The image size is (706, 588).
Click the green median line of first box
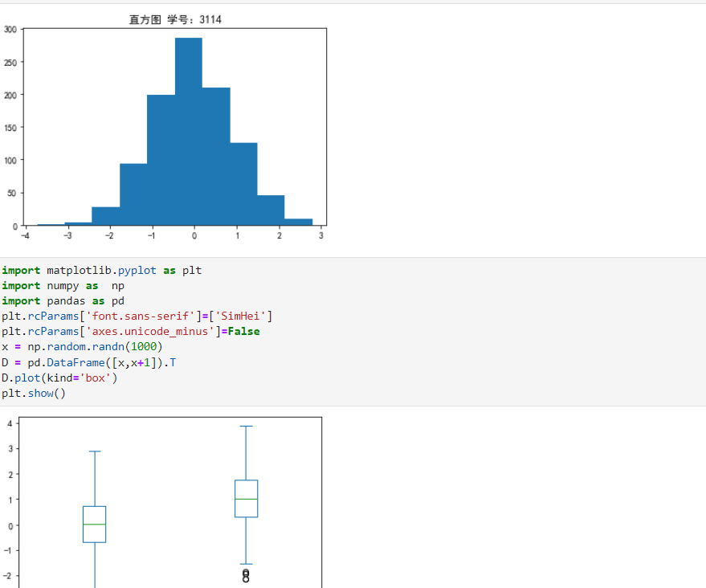[95, 524]
